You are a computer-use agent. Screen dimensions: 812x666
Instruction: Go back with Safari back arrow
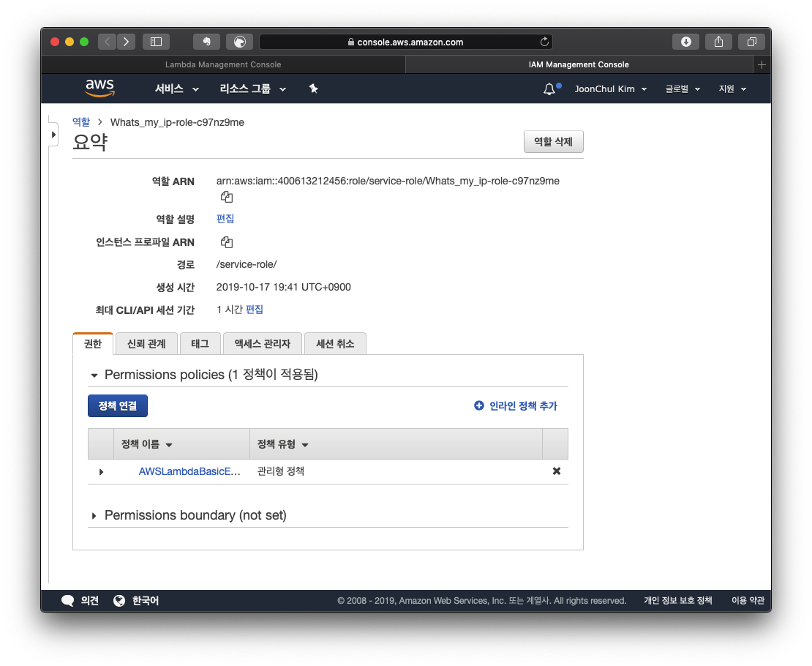[108, 42]
